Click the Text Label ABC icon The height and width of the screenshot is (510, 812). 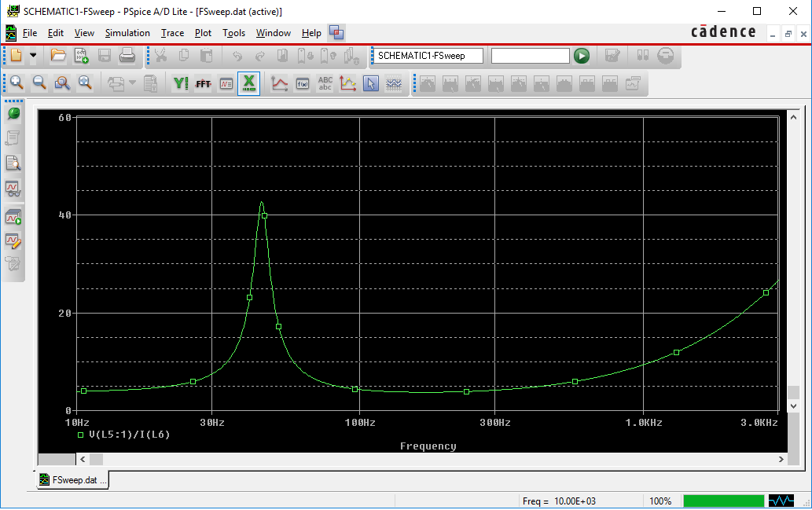[x=325, y=83]
